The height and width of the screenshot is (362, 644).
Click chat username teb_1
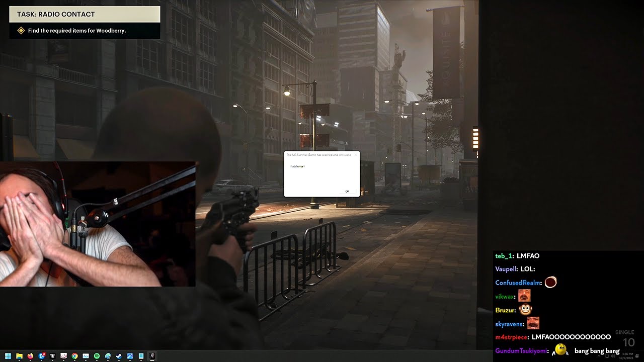504,256
